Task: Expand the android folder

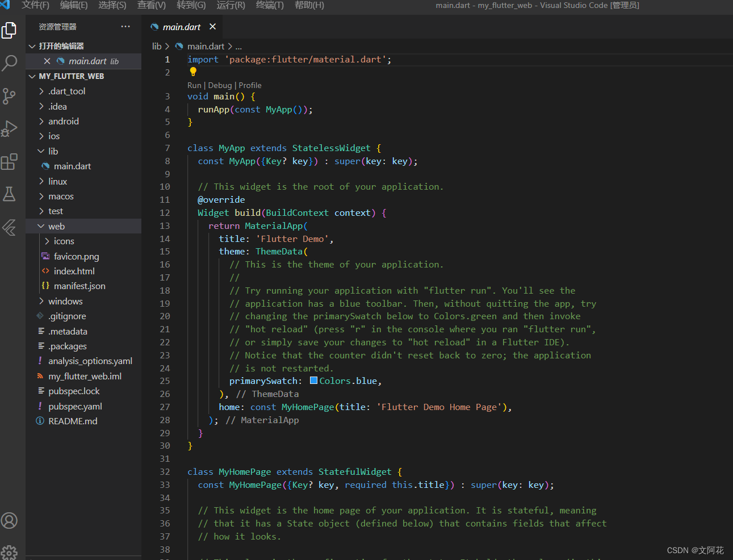Action: point(41,122)
